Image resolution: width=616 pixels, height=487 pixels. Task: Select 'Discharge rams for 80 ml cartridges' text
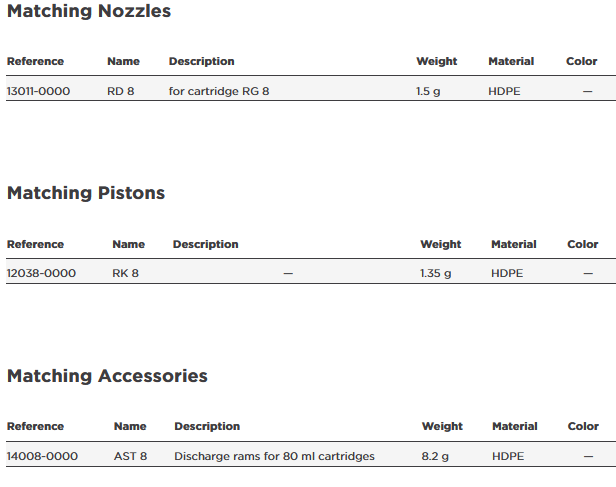tap(274, 456)
